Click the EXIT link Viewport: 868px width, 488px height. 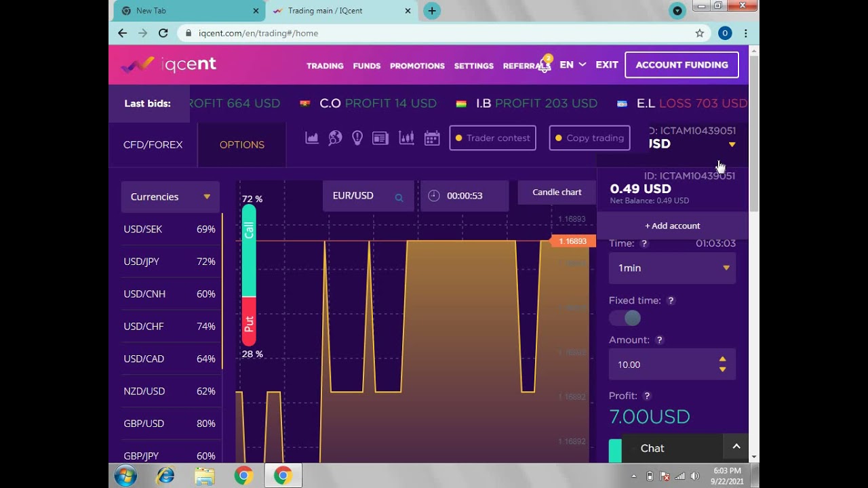(x=607, y=64)
